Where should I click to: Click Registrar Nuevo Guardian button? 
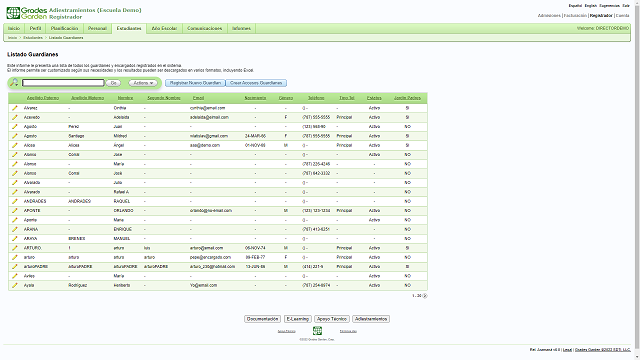click(x=195, y=83)
